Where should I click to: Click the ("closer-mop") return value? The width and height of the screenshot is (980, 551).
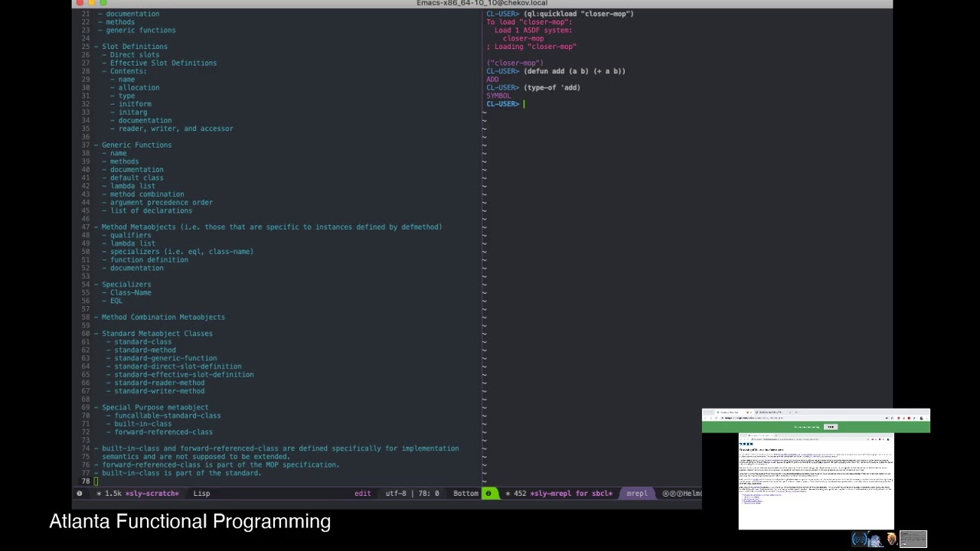[514, 63]
